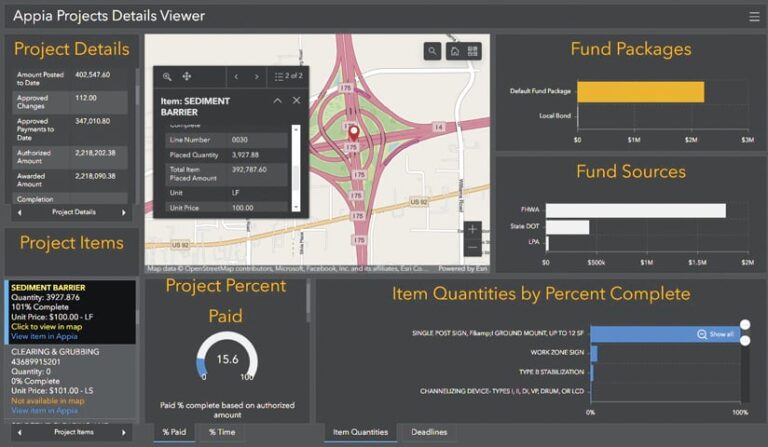Image resolution: width=768 pixels, height=447 pixels.
Task: Click the popup scrollbar down arrow
Action: pyautogui.click(x=296, y=208)
